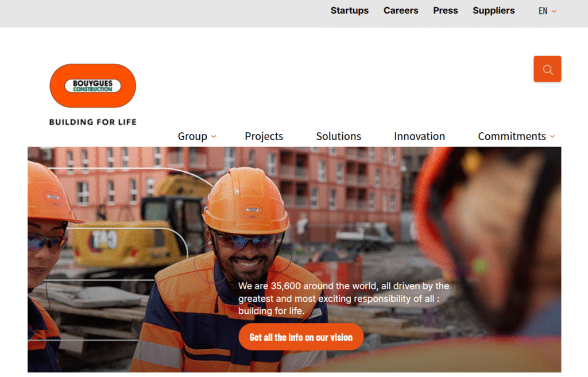Visit the Careers page
This screenshot has height=377, width=588.
pyautogui.click(x=400, y=10)
